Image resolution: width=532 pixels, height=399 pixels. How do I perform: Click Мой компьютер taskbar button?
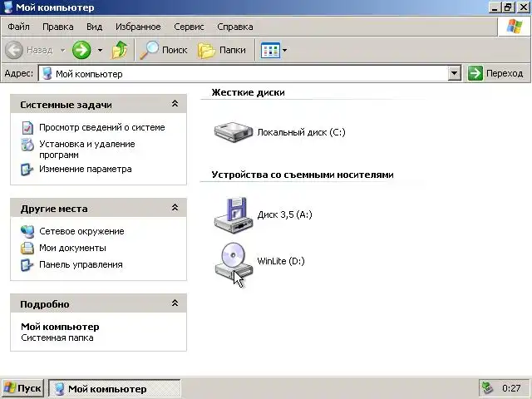point(115,388)
